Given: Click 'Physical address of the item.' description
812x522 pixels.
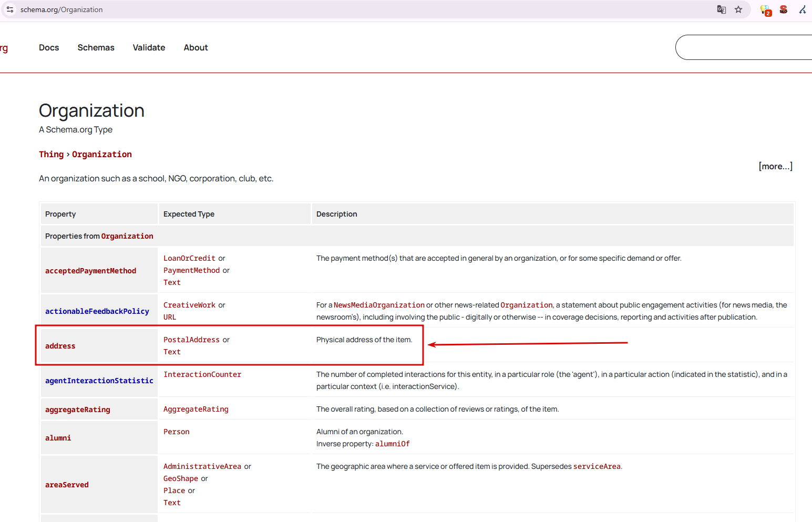Looking at the screenshot, I should 364,340.
